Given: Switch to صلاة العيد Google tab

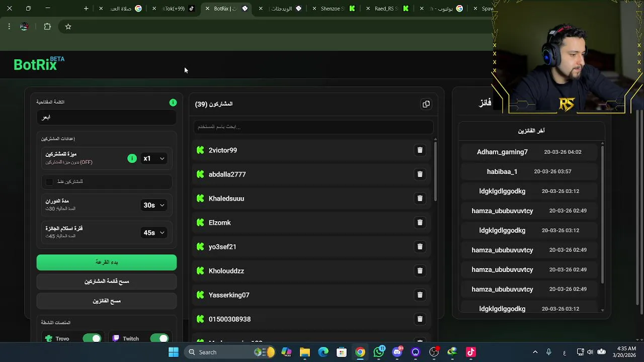Looking at the screenshot, I should (x=121, y=9).
